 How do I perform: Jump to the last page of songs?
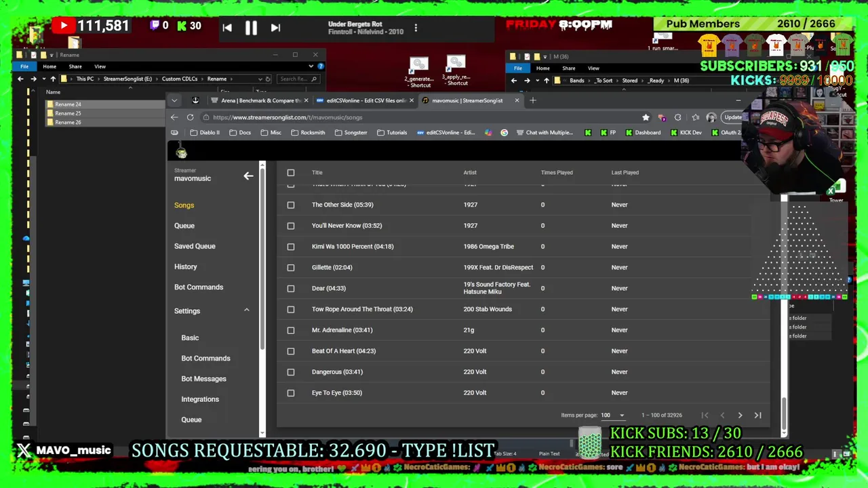tap(757, 415)
